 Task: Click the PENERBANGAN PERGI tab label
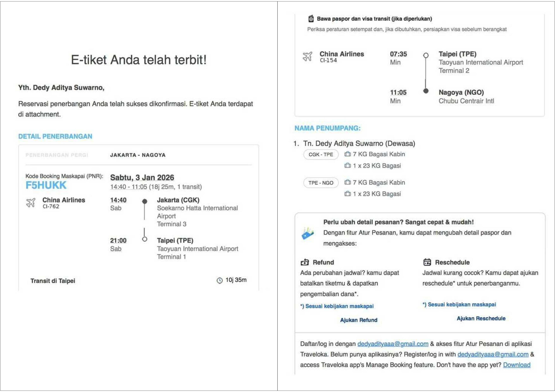(x=57, y=155)
